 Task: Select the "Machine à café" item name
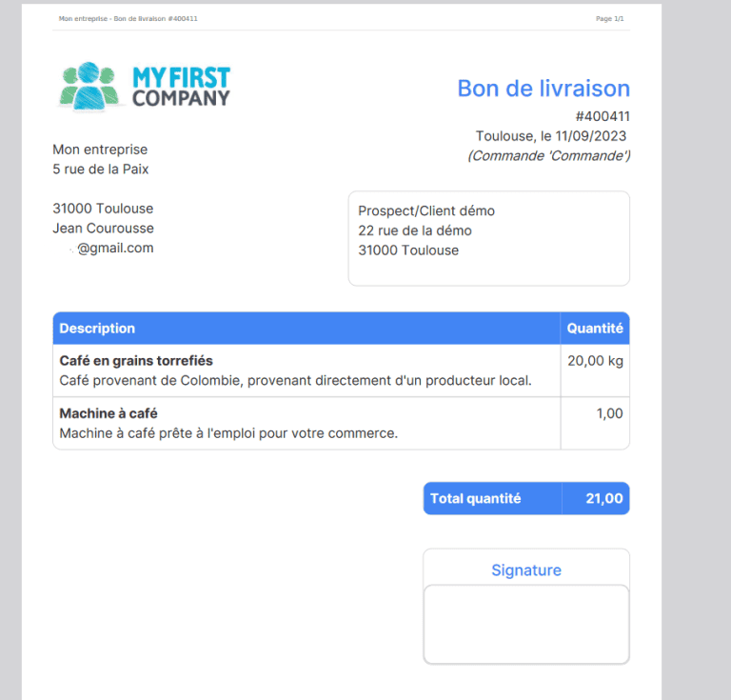(109, 413)
